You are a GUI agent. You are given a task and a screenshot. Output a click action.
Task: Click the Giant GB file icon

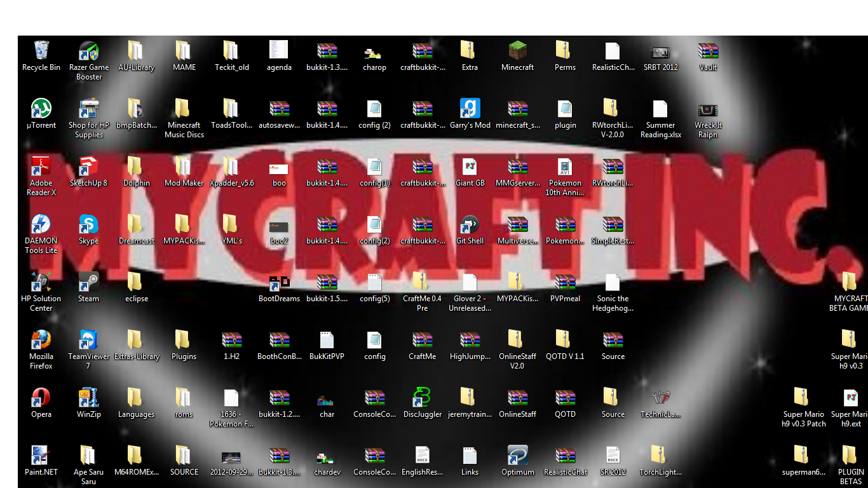(x=470, y=166)
